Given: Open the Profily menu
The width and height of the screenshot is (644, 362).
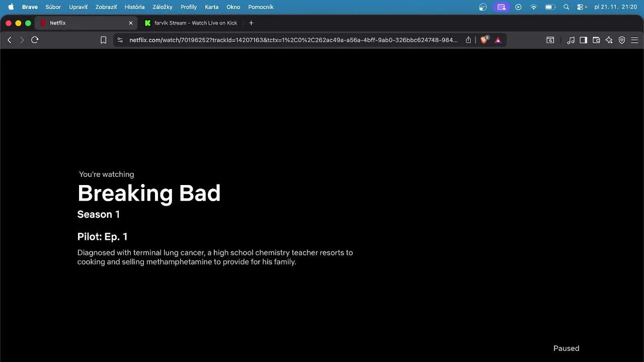Looking at the screenshot, I should [x=189, y=7].
